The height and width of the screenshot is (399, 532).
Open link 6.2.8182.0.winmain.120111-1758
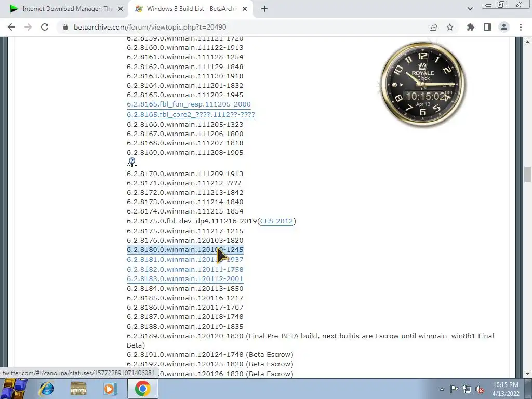click(x=185, y=270)
